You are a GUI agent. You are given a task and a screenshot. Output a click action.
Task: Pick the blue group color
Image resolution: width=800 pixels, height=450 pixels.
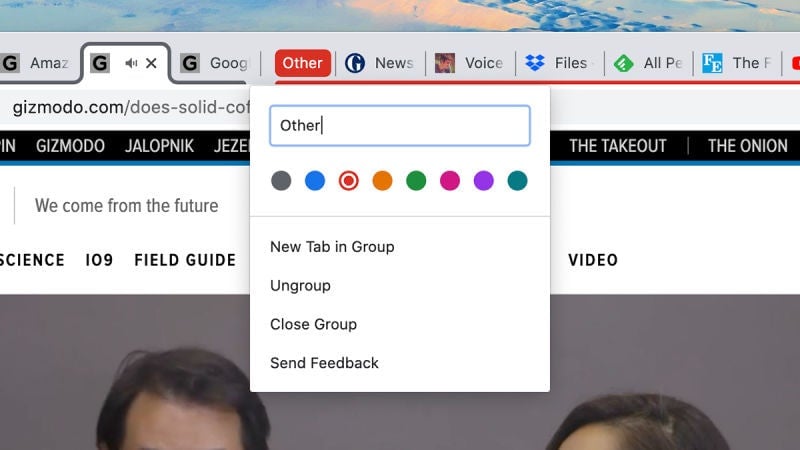coord(315,181)
